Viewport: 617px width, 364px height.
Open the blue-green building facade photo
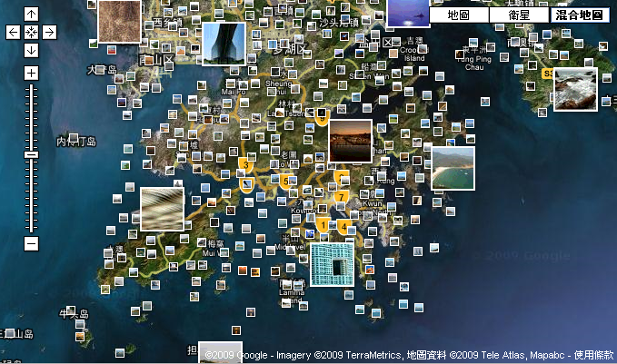pos(332,264)
